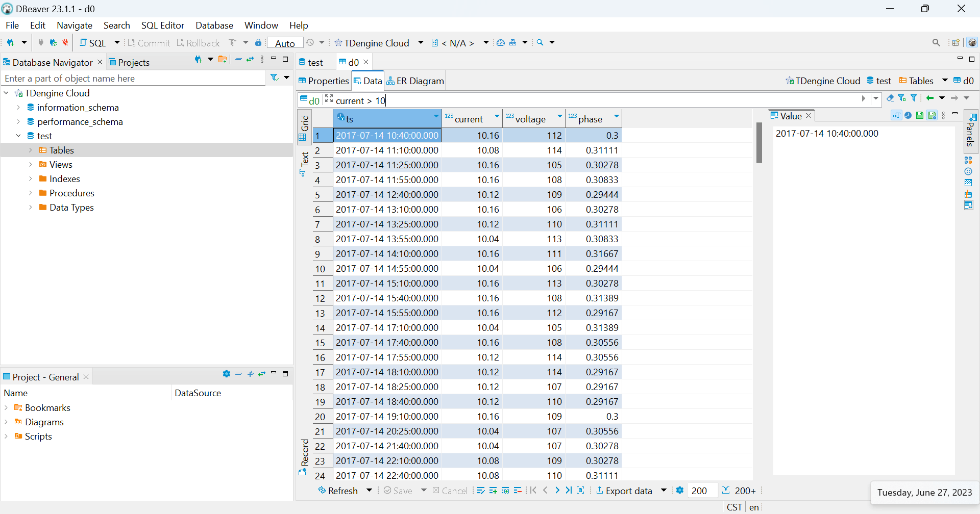Screen dimensions: 980x514
Task: Toggle the Grid view side tab
Action: pos(304,127)
